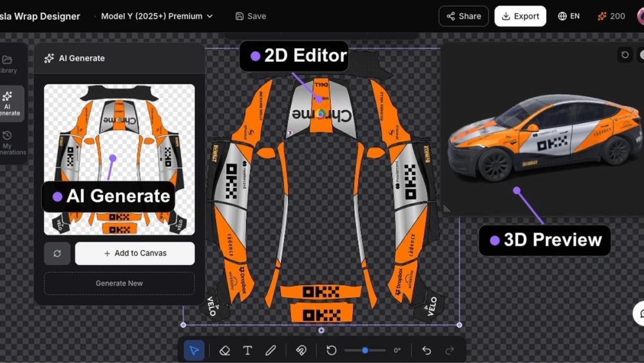Viewport: 644px width, 363px height.
Task: Switch to the AI Generate sidebar tab
Action: [10, 104]
